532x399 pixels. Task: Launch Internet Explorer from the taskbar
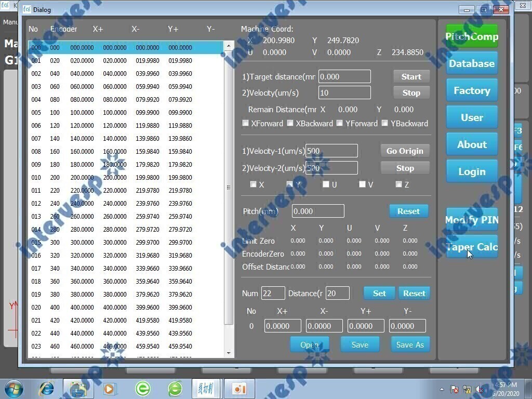coord(47,388)
